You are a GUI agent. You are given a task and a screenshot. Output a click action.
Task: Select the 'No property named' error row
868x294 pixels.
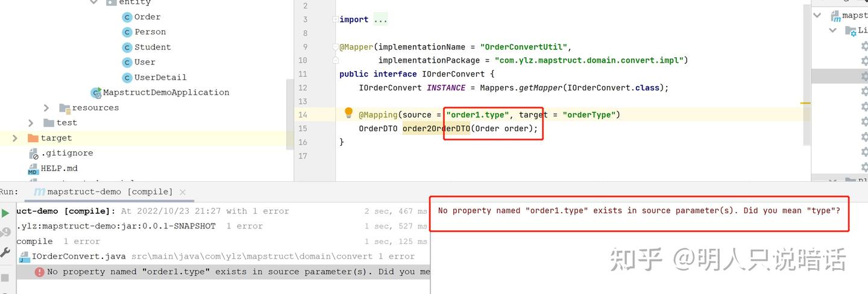(x=223, y=272)
